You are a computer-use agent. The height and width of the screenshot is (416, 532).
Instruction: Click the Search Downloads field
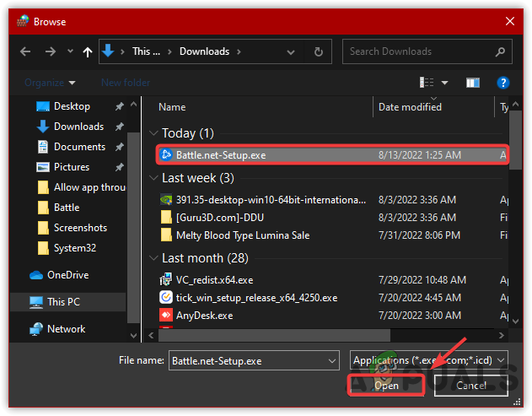(422, 51)
